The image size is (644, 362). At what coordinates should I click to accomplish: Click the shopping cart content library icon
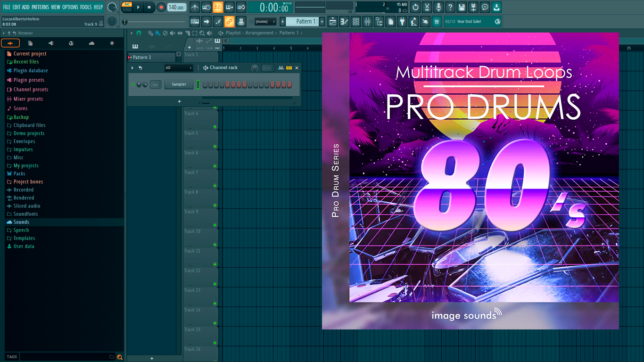click(x=437, y=22)
